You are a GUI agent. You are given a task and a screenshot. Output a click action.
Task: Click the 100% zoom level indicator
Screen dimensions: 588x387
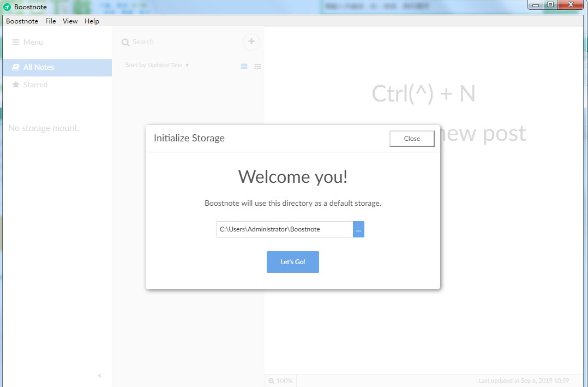(x=280, y=380)
